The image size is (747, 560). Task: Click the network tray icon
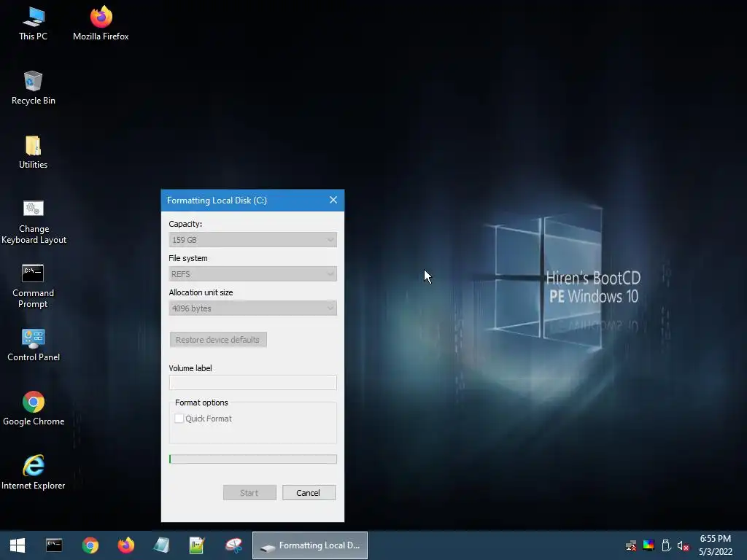click(631, 545)
